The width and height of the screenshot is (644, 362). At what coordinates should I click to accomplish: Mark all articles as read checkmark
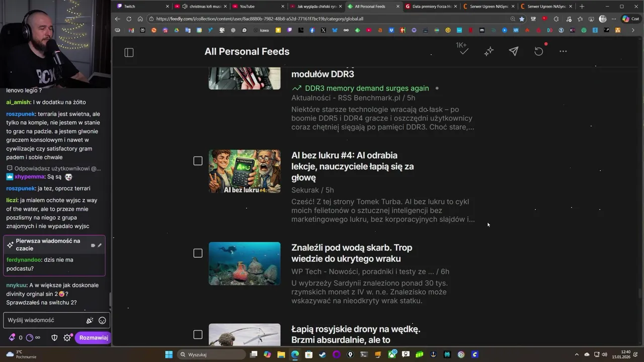coord(464,51)
